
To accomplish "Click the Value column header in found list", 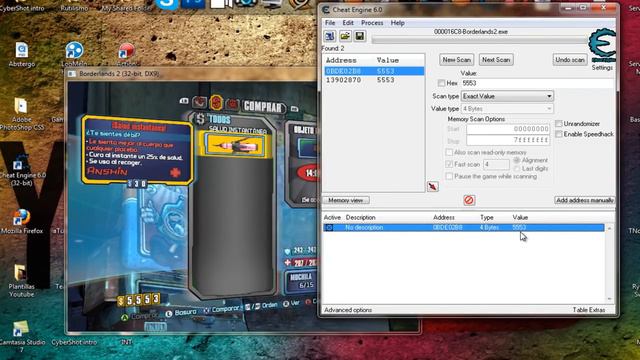I will (x=387, y=60).
